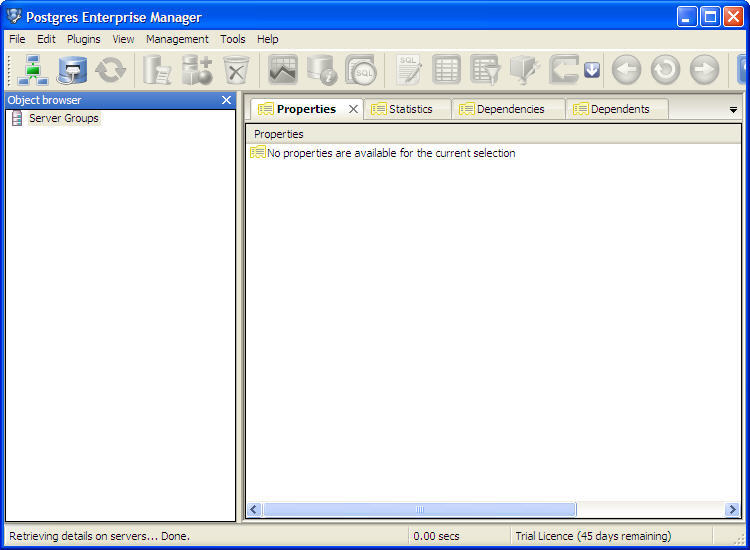The image size is (750, 550).
Task: Switch to the Statistics tab
Action: coord(407,109)
